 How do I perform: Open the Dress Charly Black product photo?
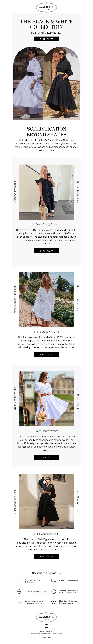coord(46,192)
